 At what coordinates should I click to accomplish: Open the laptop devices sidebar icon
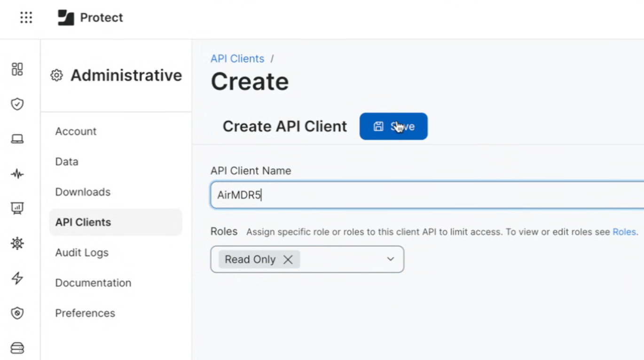click(x=17, y=139)
